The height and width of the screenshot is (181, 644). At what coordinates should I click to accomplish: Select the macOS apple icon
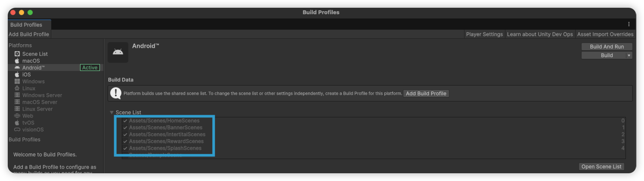point(17,61)
